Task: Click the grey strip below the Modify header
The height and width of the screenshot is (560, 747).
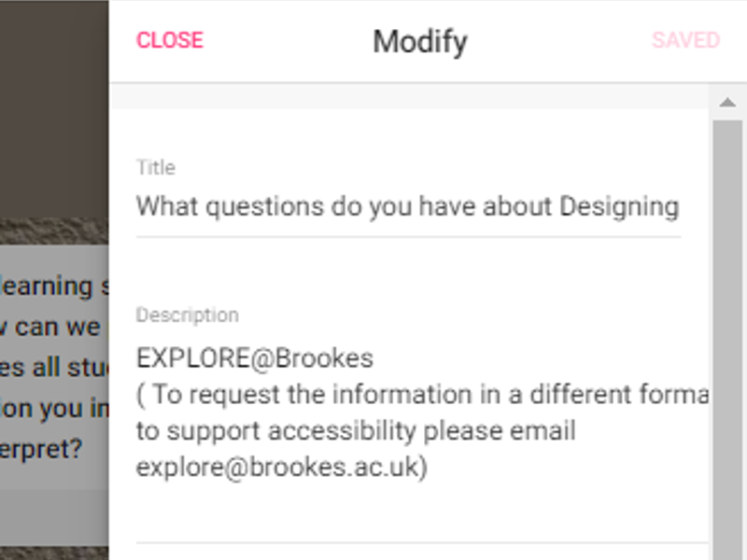Action: click(411, 96)
